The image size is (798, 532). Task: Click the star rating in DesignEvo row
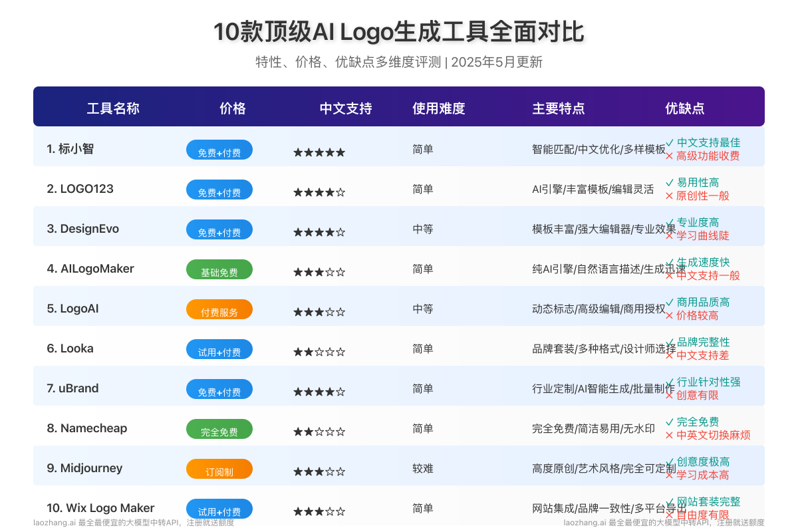click(319, 232)
